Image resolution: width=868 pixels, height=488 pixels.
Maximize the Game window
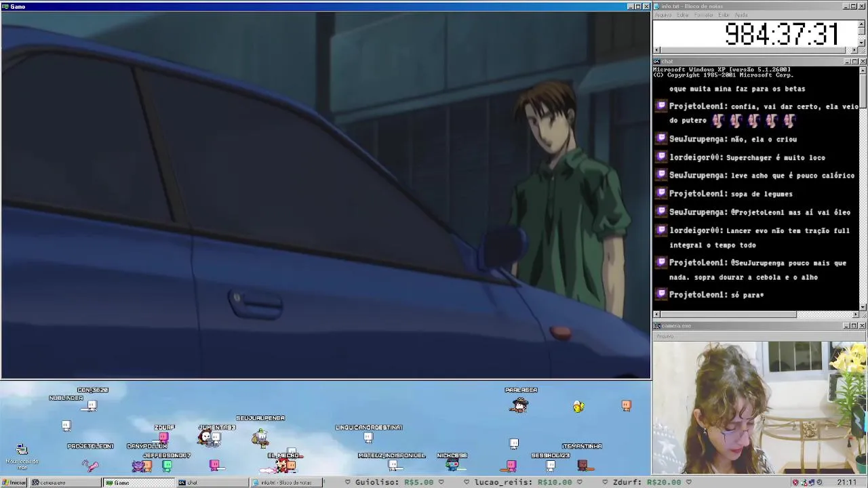pos(637,7)
